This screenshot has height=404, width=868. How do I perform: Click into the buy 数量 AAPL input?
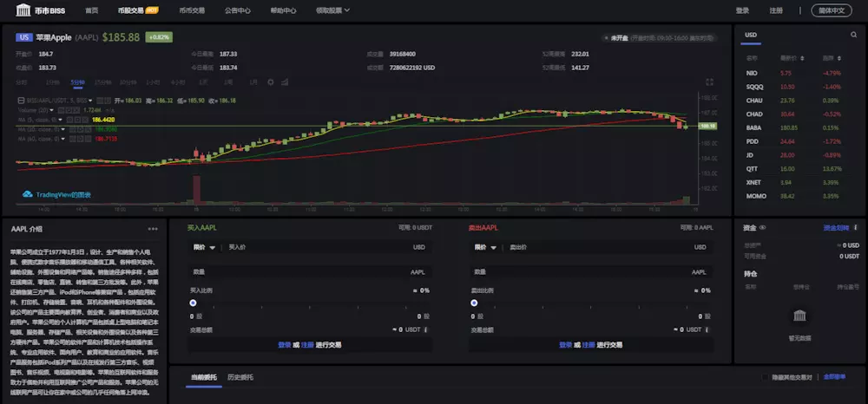pyautogui.click(x=310, y=272)
